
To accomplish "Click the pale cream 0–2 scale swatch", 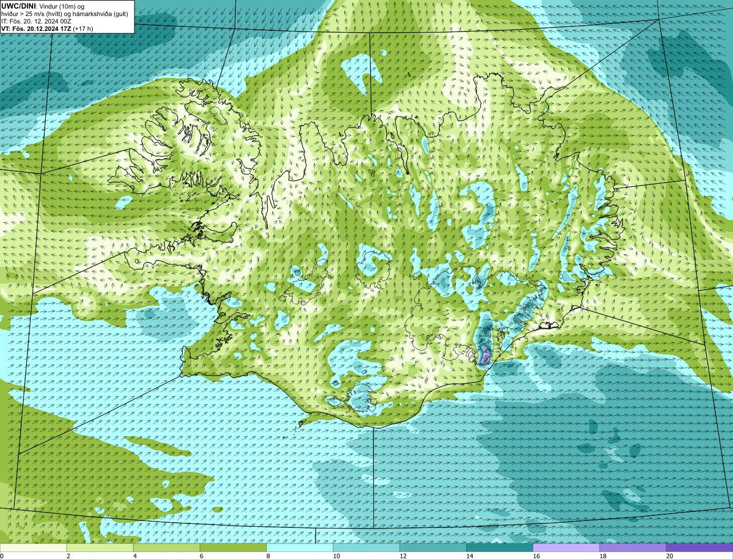I will [33, 547].
